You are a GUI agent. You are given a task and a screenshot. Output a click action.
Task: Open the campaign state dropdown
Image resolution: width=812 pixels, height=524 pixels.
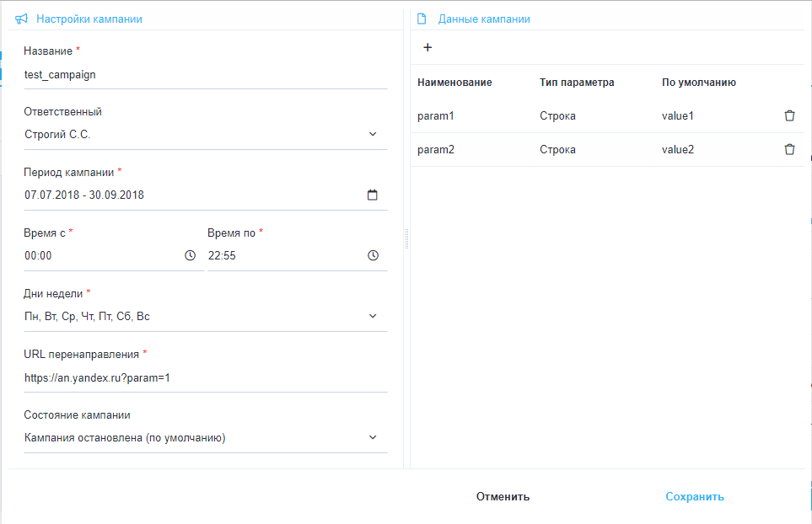[x=373, y=437]
